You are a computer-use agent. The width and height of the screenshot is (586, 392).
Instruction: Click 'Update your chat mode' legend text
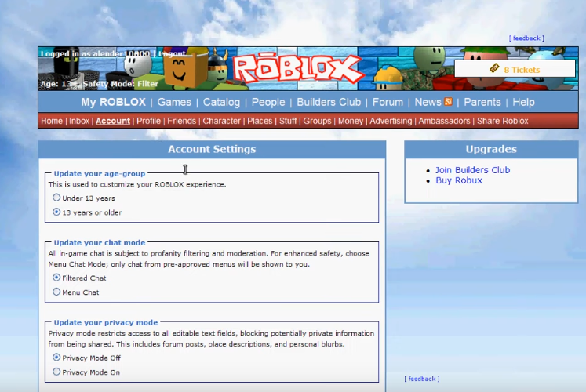pos(100,243)
